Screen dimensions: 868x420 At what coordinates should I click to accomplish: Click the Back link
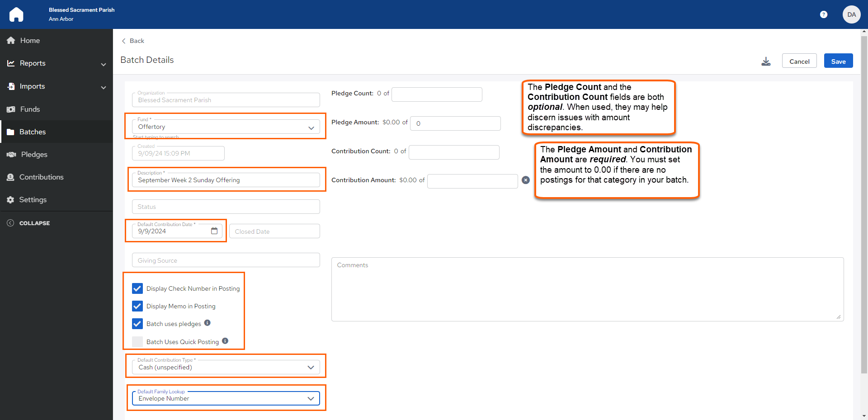(x=137, y=41)
